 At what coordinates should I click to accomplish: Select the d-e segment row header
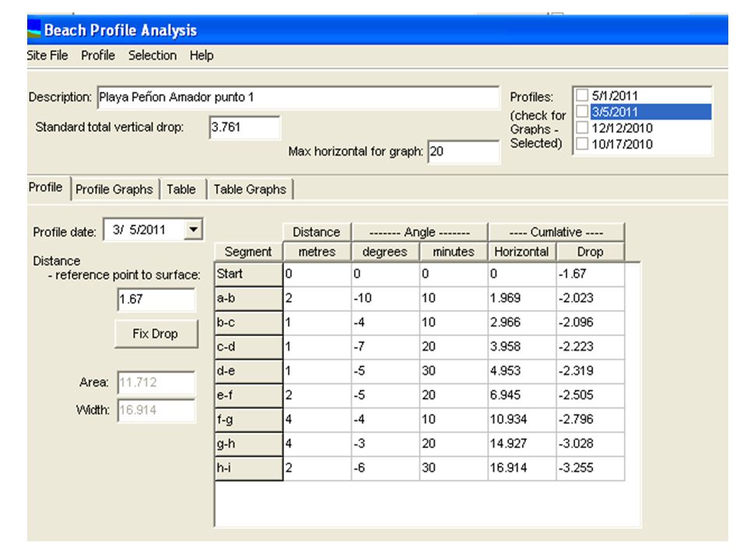249,371
